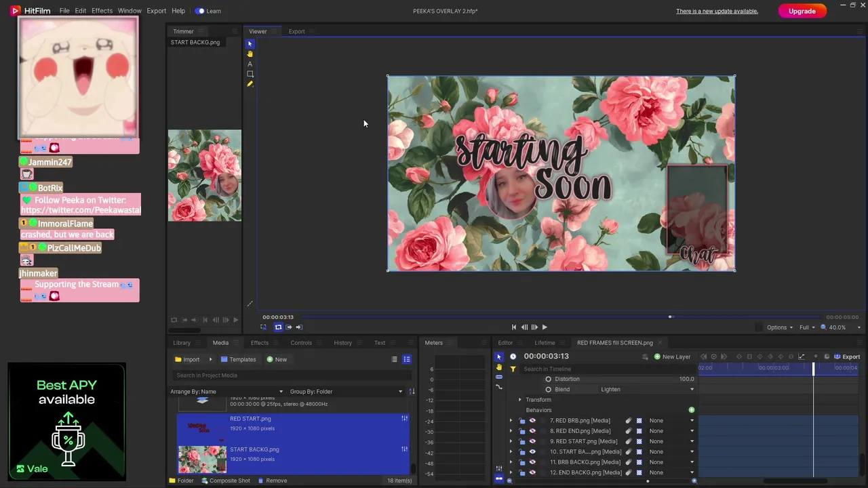Click the timeline filter funnel icon
868x488 pixels.
pos(513,369)
